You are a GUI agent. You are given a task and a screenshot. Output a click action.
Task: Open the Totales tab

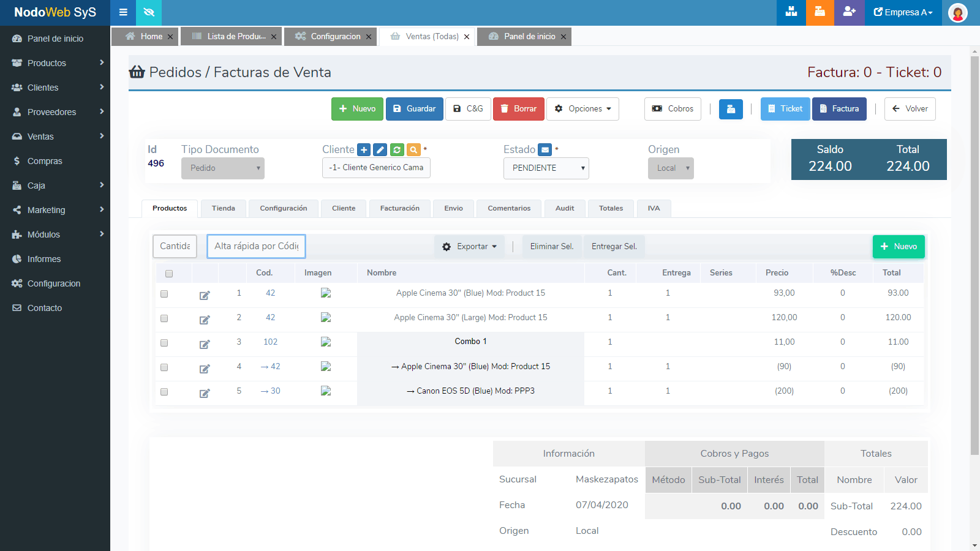(x=611, y=209)
